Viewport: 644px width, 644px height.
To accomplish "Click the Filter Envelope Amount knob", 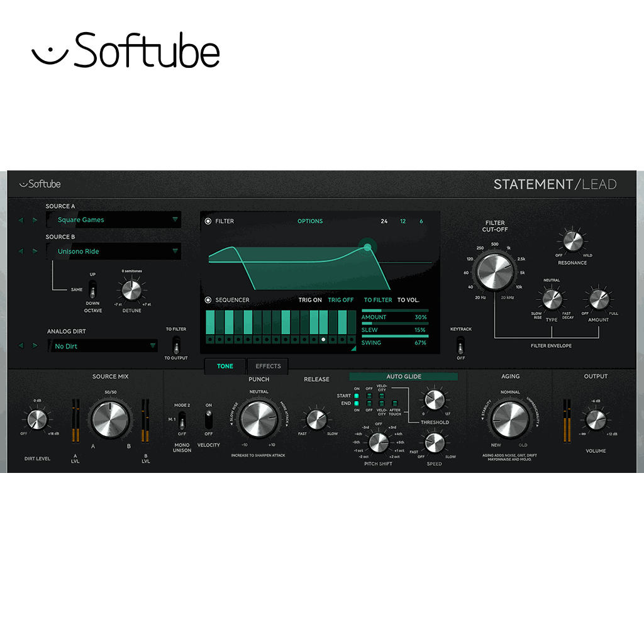I will 599,299.
